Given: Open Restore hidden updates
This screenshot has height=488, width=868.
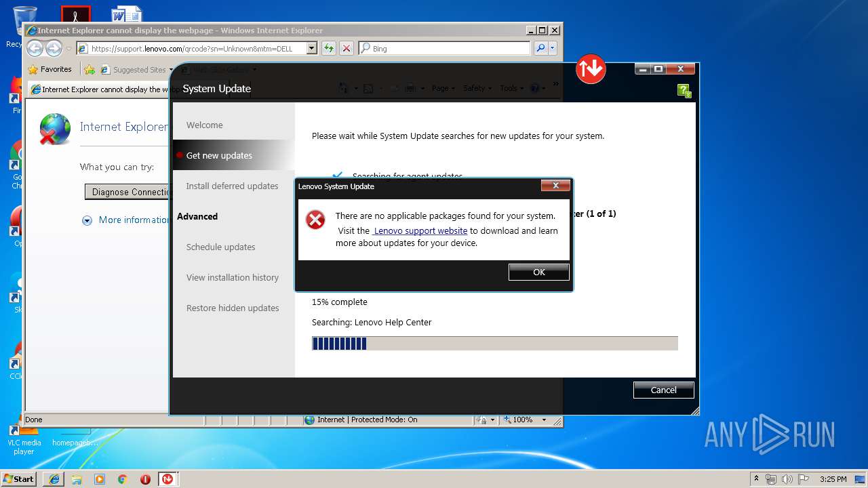Looking at the screenshot, I should [x=233, y=308].
